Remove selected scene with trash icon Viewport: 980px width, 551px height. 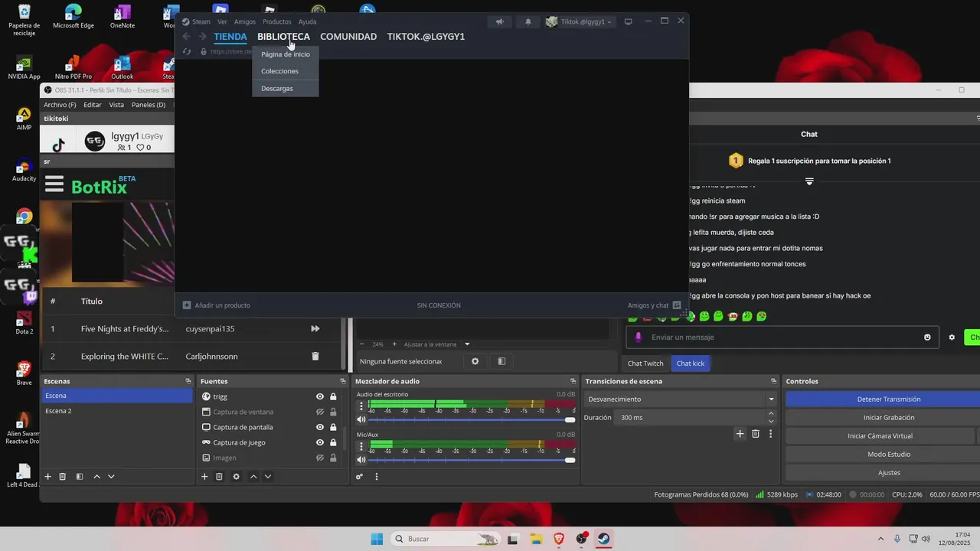[63, 476]
